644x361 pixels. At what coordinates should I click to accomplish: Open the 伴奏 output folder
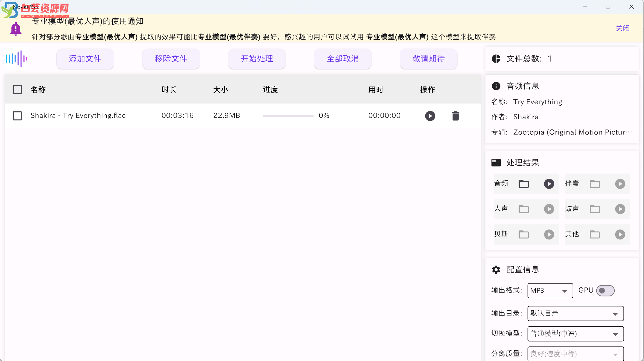[595, 184]
